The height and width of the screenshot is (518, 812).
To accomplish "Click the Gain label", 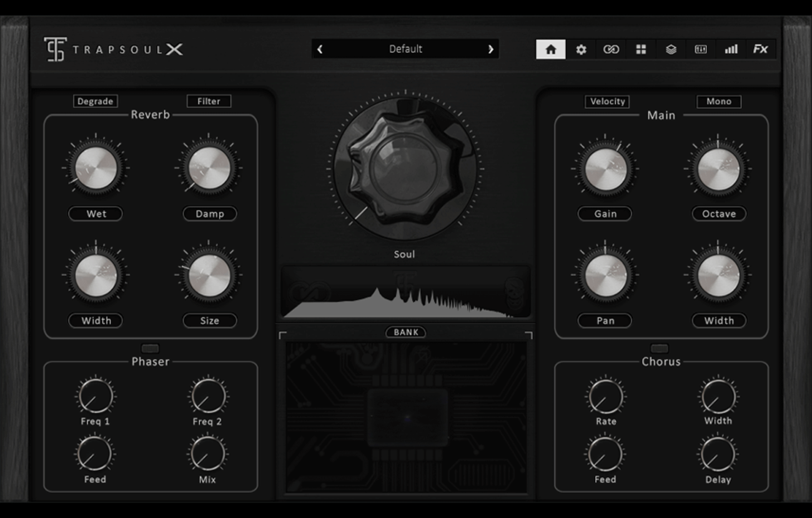I will [605, 213].
